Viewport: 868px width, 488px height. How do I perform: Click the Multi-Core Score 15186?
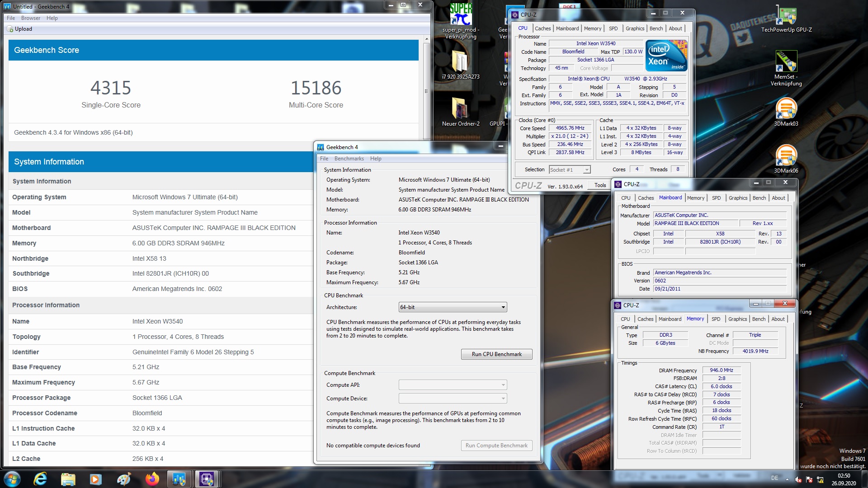(316, 88)
